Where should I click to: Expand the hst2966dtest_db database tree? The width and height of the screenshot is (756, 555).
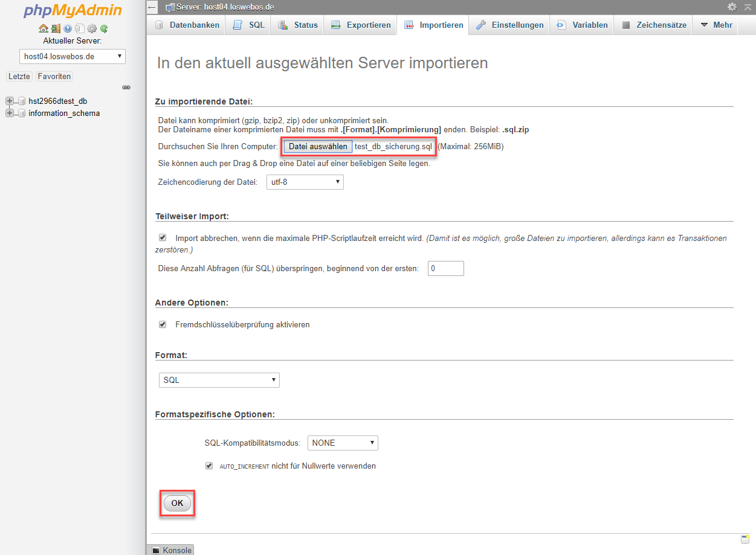(x=9, y=101)
